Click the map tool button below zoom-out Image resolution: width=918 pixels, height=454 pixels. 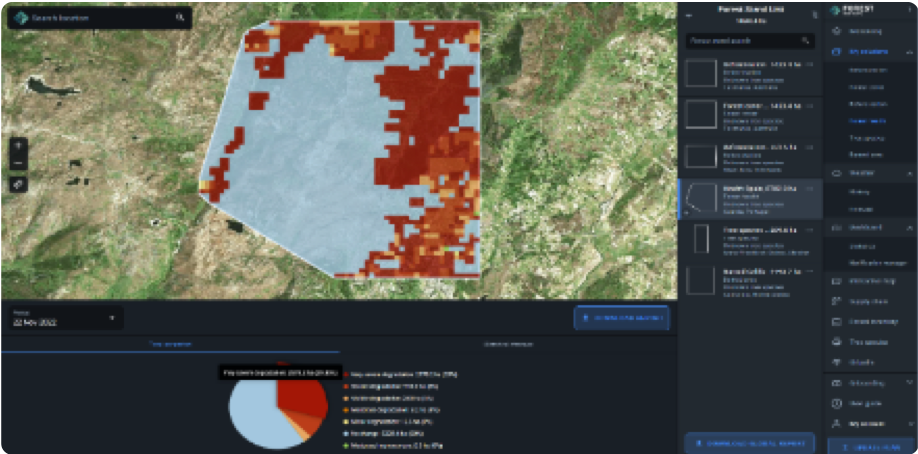20,185
